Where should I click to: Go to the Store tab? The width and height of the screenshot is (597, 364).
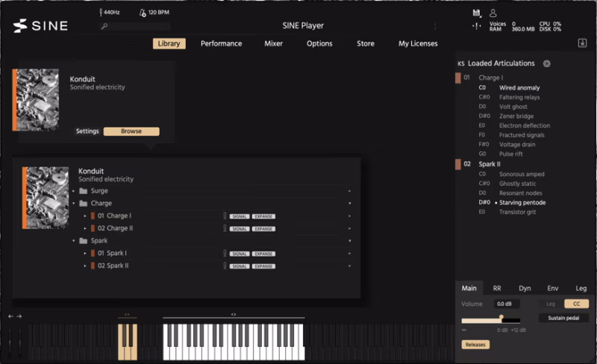point(366,43)
